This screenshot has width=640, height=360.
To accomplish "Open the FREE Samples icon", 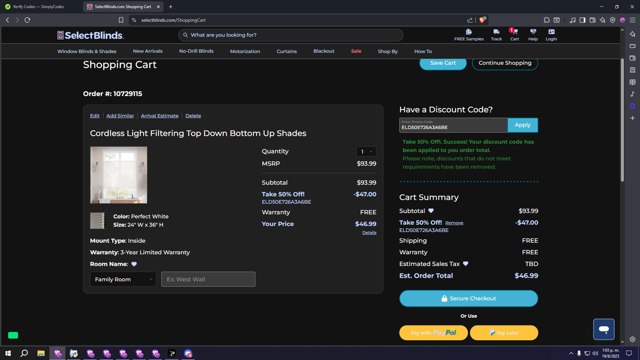I will pyautogui.click(x=469, y=35).
